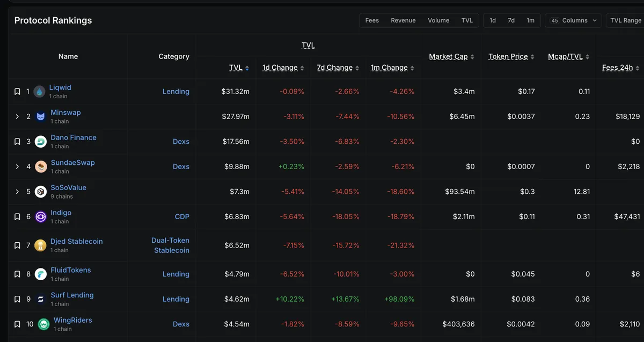The width and height of the screenshot is (644, 342).
Task: Bookmark the WingRiders row
Action: (17, 324)
